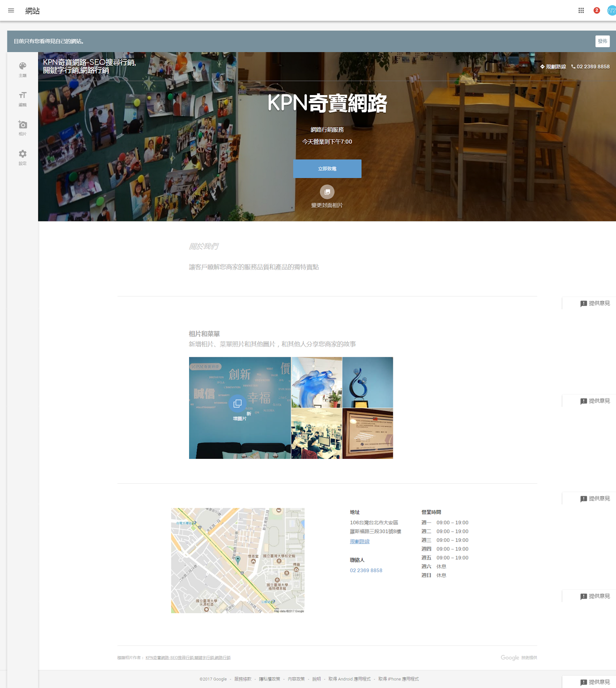Click the 週日 休息 hours row
The image size is (616, 688).
[x=434, y=575]
